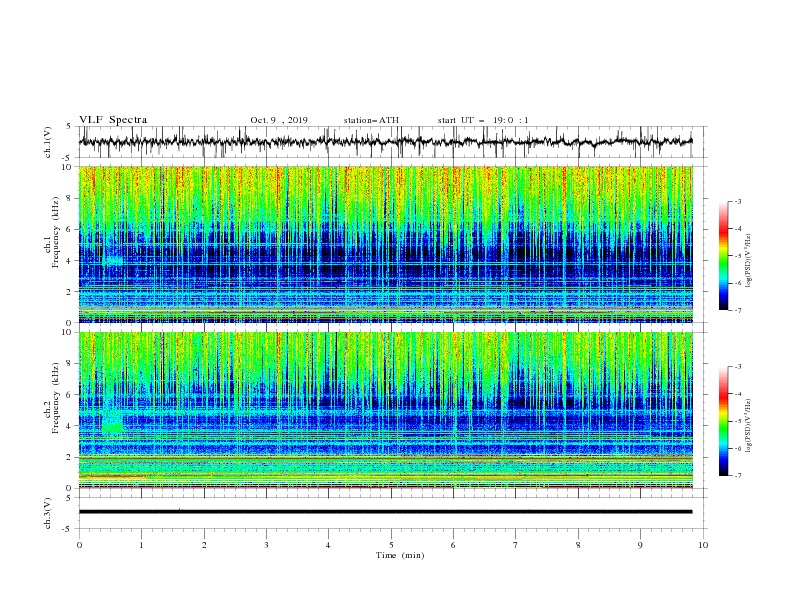The width and height of the screenshot is (792, 612).
Task: Click the ch.1 color scale bar
Action: pos(723,256)
